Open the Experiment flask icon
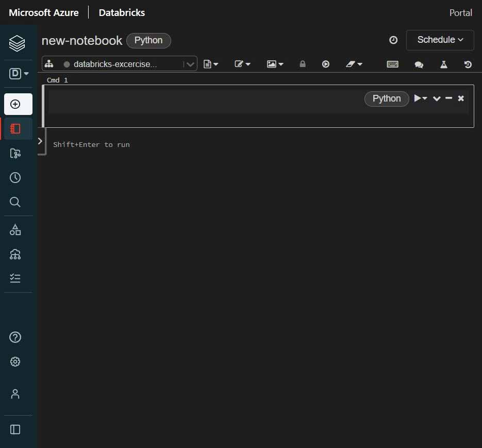This screenshot has height=448, width=482. point(443,64)
